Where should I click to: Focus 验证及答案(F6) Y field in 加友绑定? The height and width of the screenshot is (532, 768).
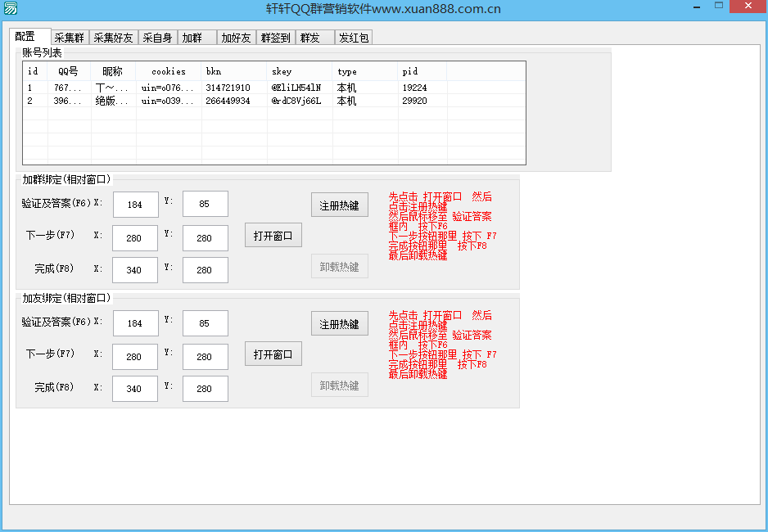[206, 323]
